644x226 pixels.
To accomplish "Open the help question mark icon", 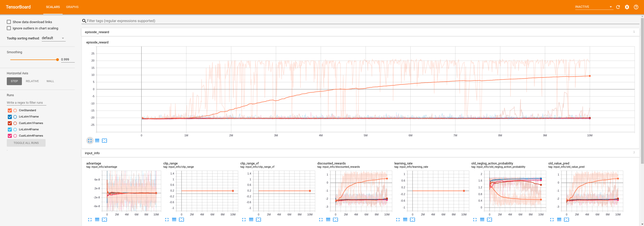I will point(636,7).
